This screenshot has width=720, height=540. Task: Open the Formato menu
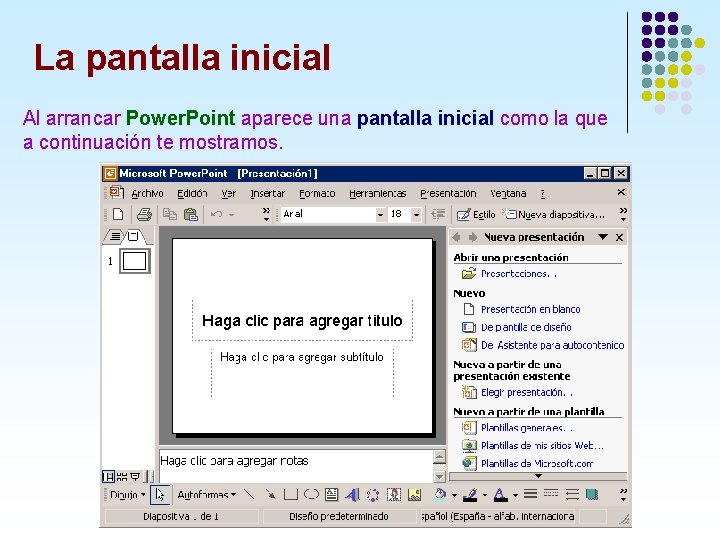(317, 194)
